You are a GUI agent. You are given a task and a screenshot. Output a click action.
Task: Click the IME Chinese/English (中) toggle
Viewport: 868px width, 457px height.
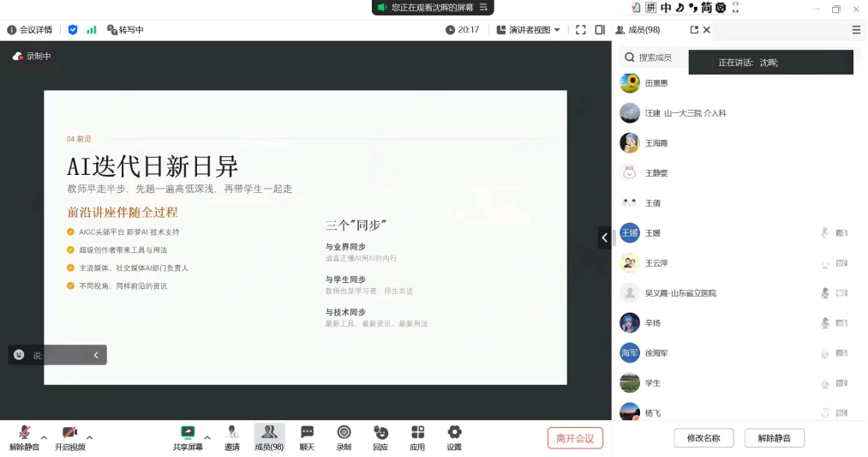point(666,7)
